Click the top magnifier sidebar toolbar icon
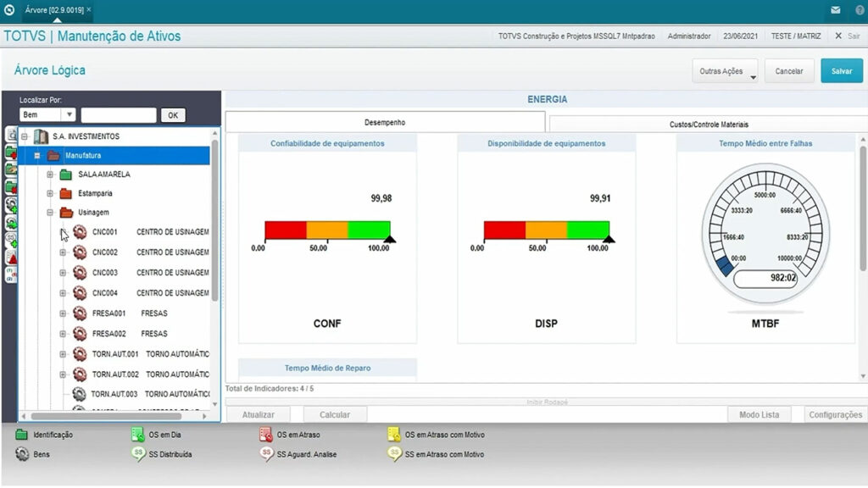 point(11,134)
